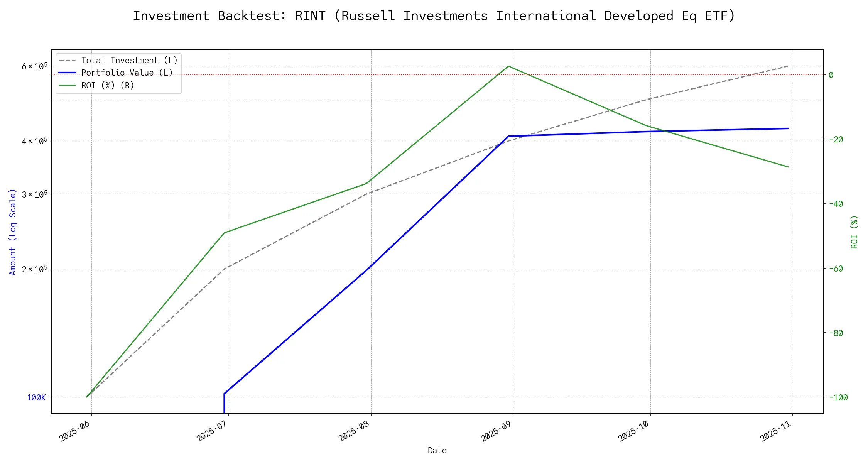Click the 2025-10 date tick label
The height and width of the screenshot is (463, 868).
tap(634, 431)
